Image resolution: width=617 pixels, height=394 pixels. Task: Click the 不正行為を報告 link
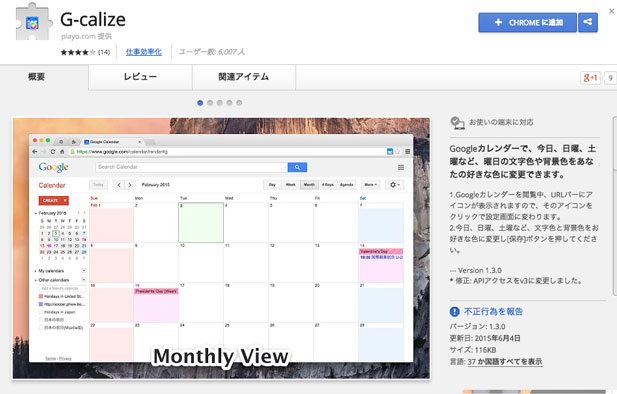click(x=493, y=311)
